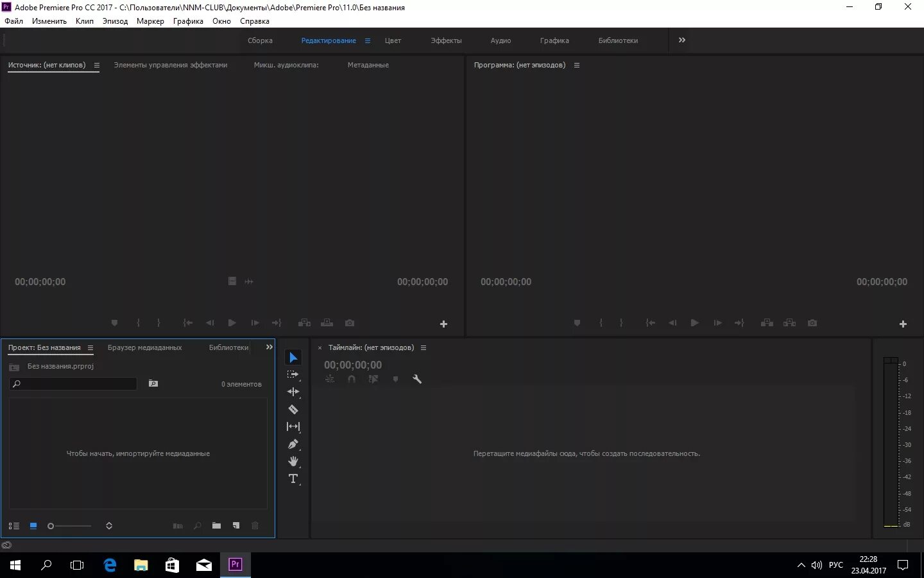Image resolution: width=924 pixels, height=578 pixels.
Task: Switch to Сборка workspace
Action: [260, 40]
